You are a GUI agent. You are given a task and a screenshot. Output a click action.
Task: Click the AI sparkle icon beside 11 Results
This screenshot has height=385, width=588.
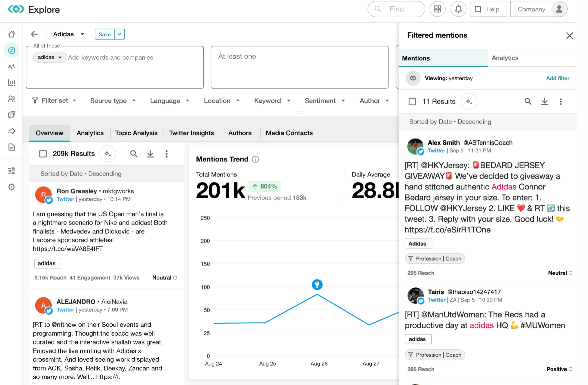[469, 102]
